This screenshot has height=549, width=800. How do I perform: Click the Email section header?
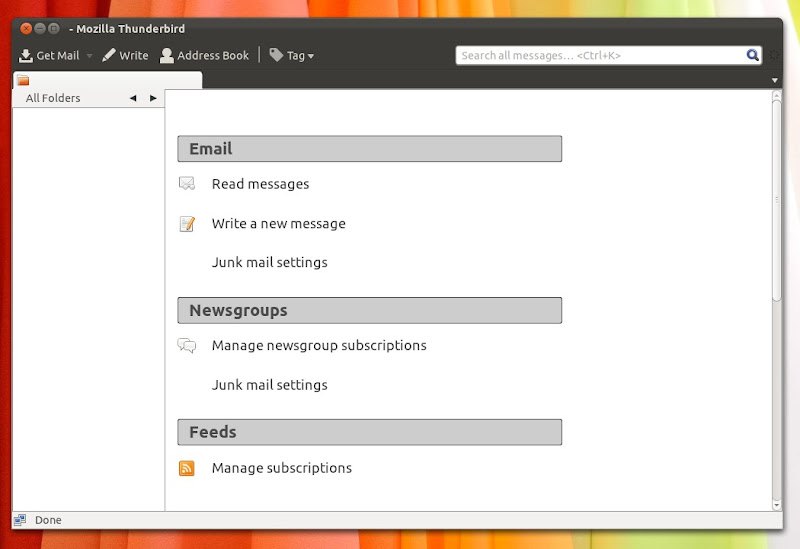coord(370,148)
